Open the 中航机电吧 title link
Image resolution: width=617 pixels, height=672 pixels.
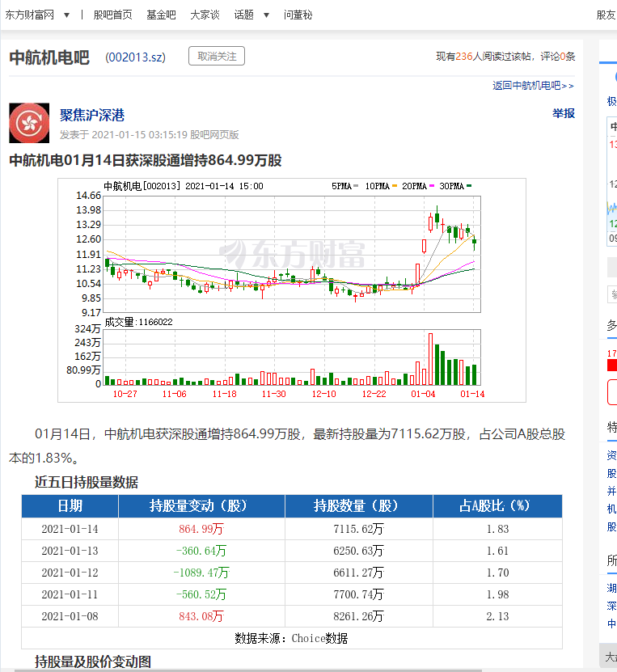(49, 57)
